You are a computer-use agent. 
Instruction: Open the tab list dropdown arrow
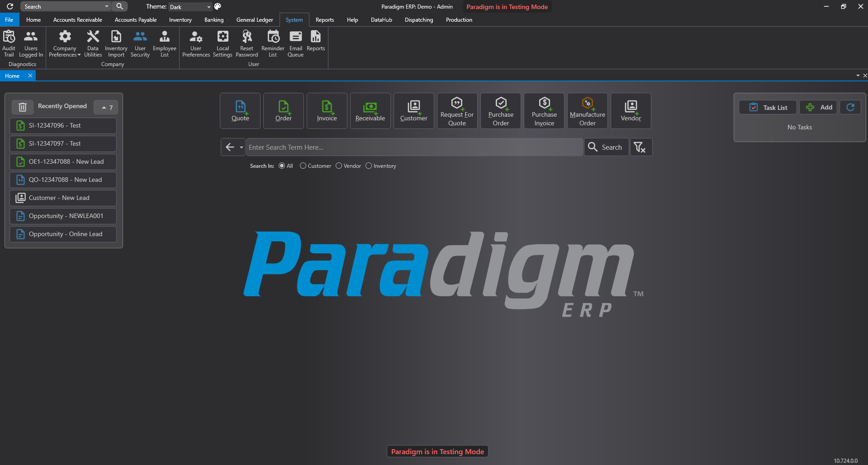(x=858, y=76)
